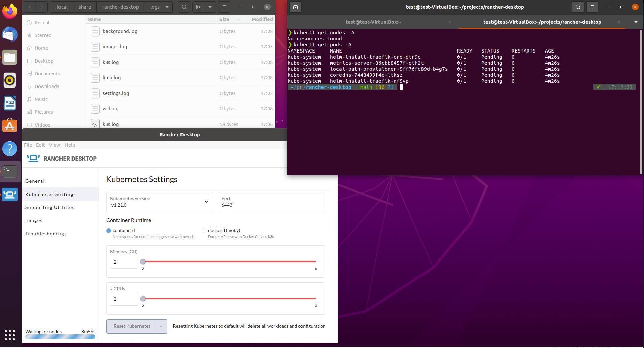The height and width of the screenshot is (348, 644).
Task: Click the search icon in Terminal header
Action: (578, 7)
